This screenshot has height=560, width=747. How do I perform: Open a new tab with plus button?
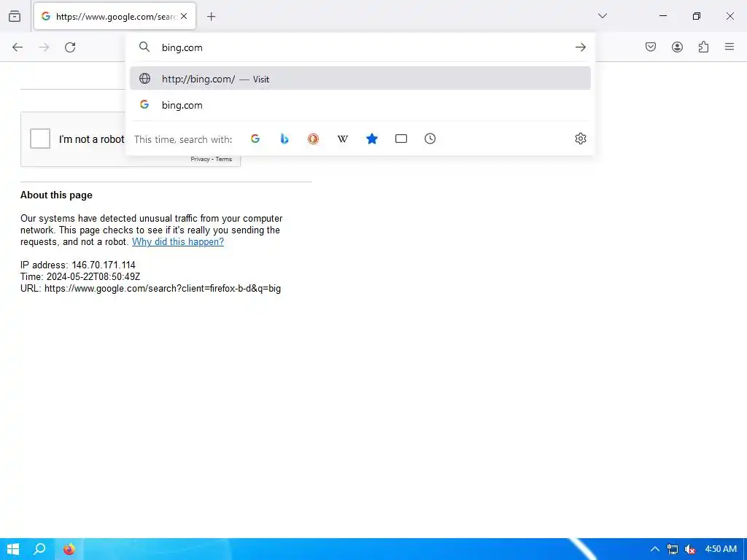(211, 17)
